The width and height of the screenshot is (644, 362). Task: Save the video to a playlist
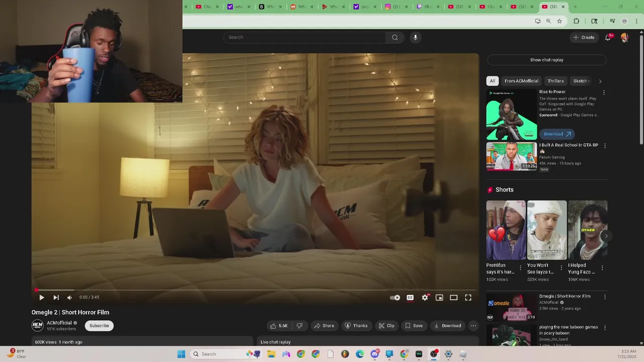(414, 326)
